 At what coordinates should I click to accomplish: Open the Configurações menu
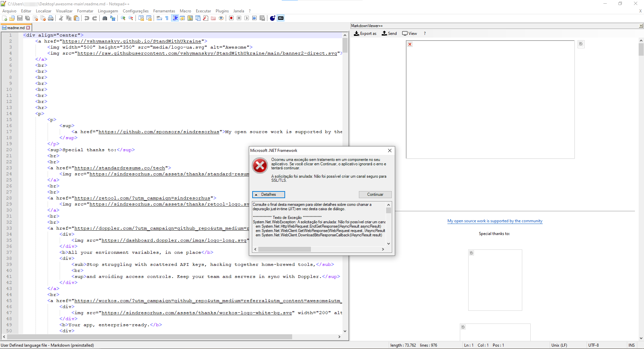(x=136, y=11)
